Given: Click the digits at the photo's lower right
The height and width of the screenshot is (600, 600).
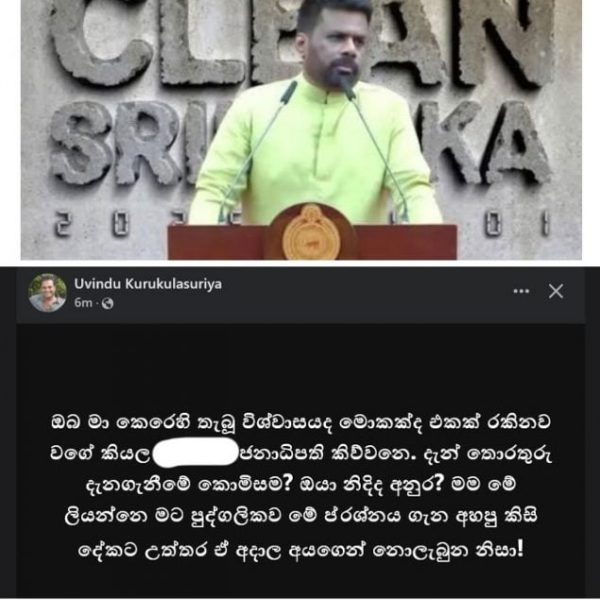Looking at the screenshot, I should click(517, 224).
